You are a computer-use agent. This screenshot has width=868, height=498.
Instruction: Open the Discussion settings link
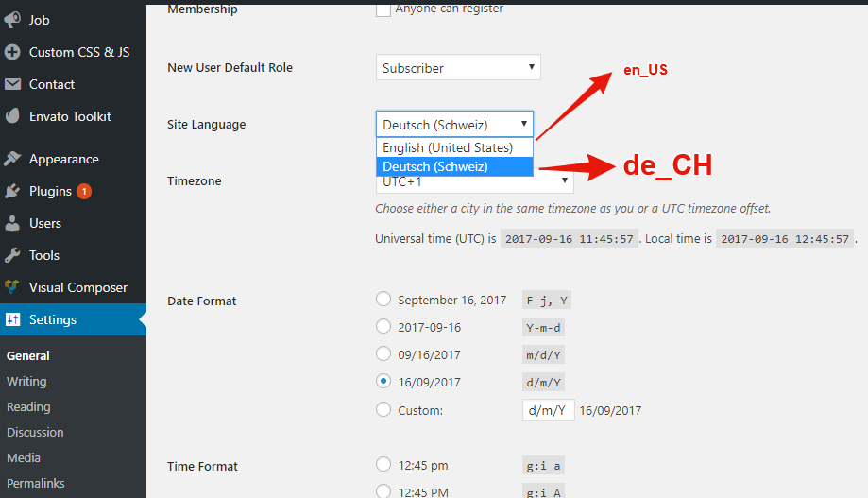point(35,433)
